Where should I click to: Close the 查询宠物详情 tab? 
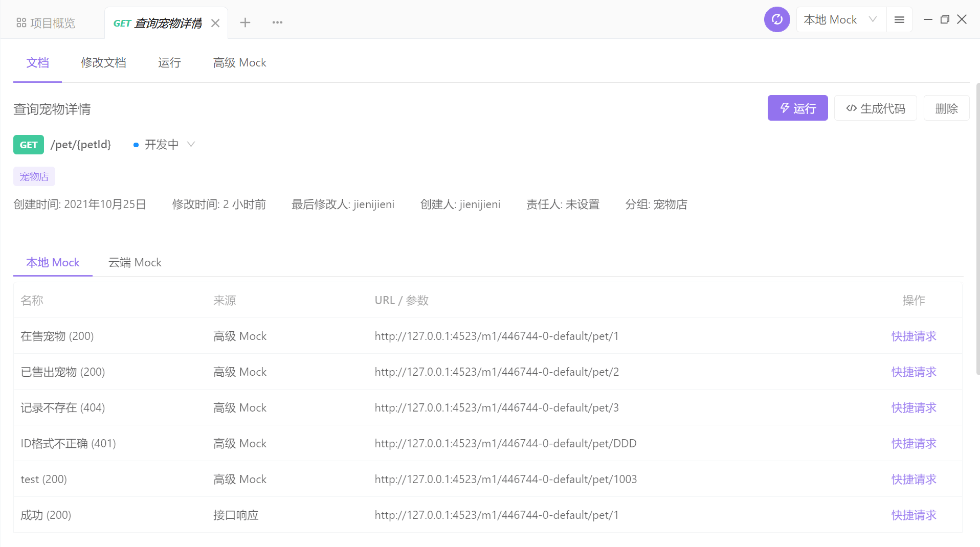pos(215,22)
